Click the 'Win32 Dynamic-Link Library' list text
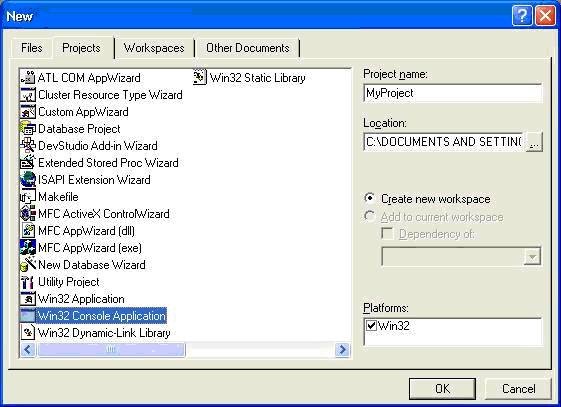Viewport: 561px width, 407px height. point(104,333)
